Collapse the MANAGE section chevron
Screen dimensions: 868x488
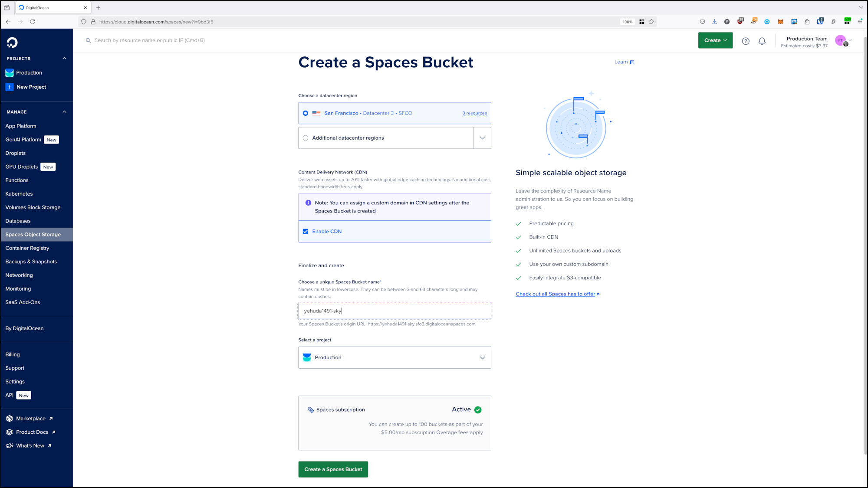(x=64, y=112)
